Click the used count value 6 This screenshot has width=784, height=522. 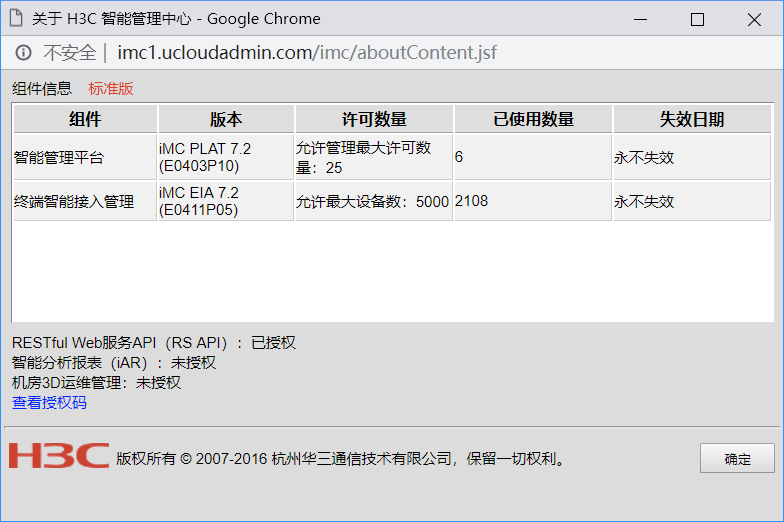459,157
